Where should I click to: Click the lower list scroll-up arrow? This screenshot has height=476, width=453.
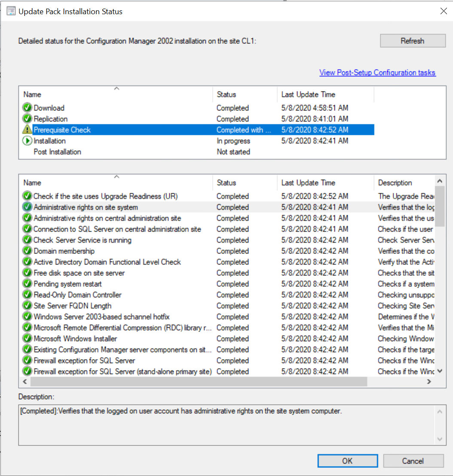(x=440, y=181)
